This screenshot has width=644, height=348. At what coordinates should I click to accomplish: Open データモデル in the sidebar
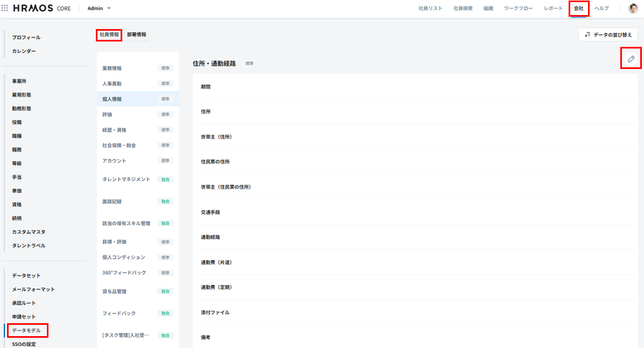click(26, 330)
